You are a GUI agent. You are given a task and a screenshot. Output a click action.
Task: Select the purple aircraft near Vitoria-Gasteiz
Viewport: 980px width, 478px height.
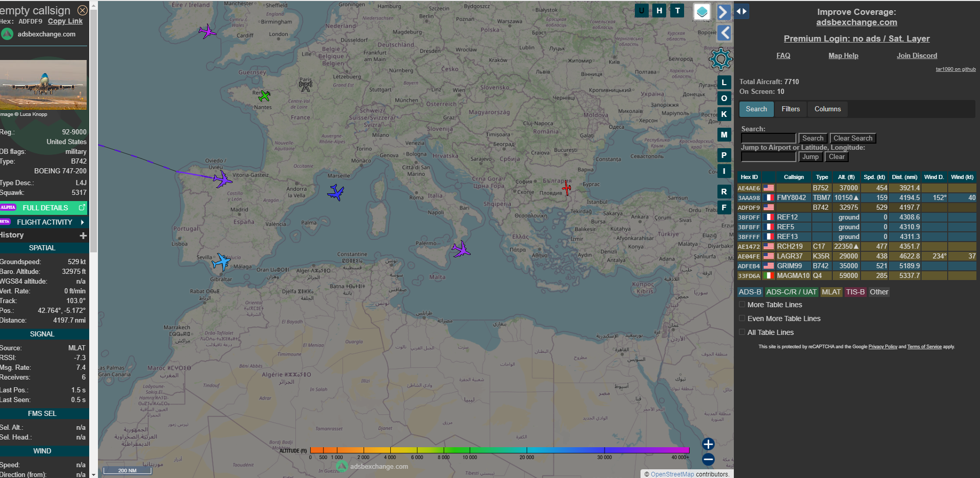(x=223, y=179)
